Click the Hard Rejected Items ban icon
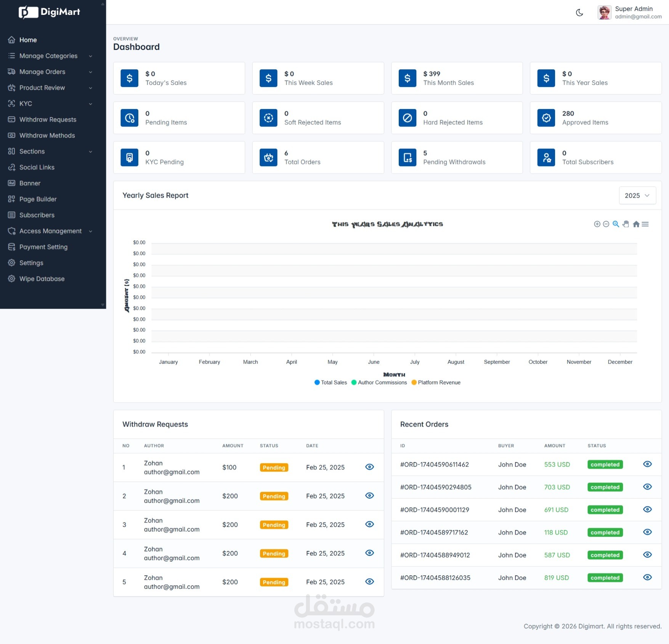Image resolution: width=669 pixels, height=644 pixels. click(x=407, y=118)
